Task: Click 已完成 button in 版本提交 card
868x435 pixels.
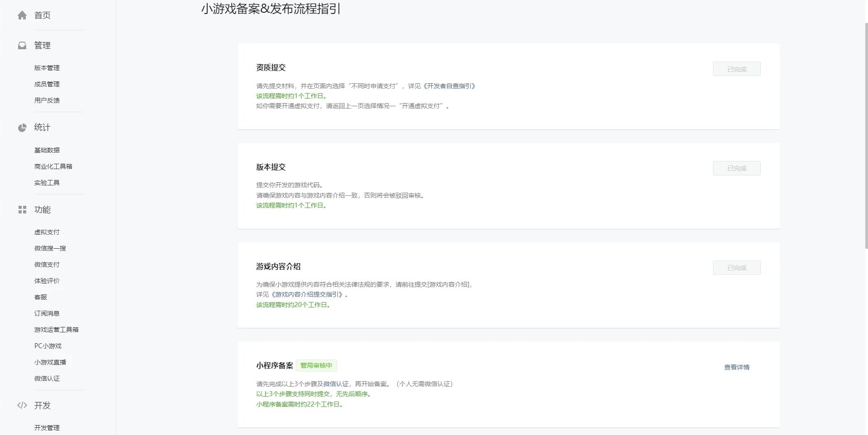Action: [x=737, y=168]
